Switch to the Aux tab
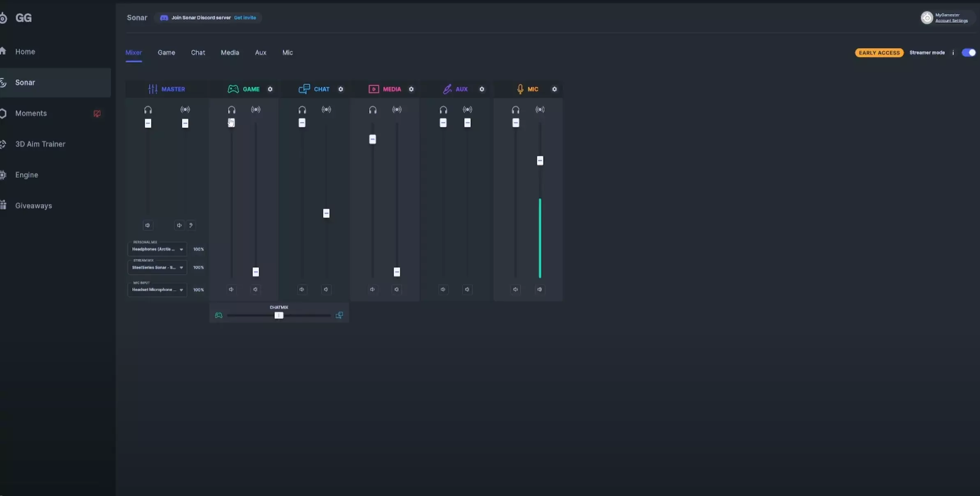The height and width of the screenshot is (496, 980). pyautogui.click(x=261, y=53)
